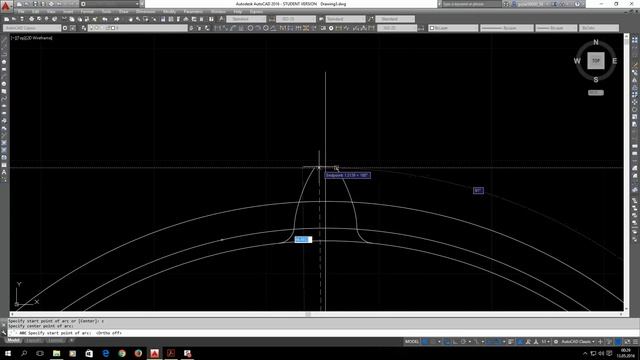This screenshot has width=640, height=360.
Task: Open the WCS dropdown below ViewCube
Action: 596,93
